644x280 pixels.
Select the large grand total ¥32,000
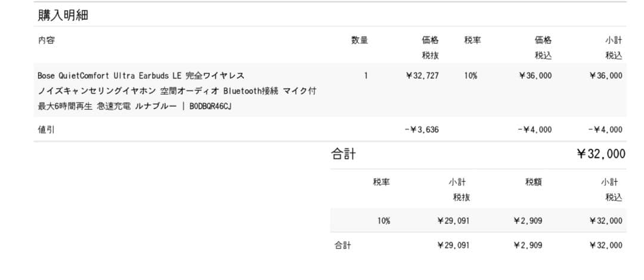point(601,154)
